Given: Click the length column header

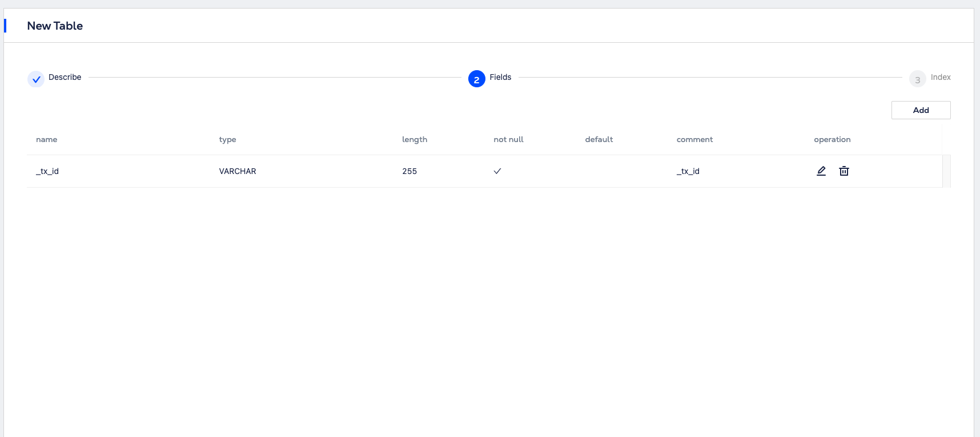Looking at the screenshot, I should point(415,139).
